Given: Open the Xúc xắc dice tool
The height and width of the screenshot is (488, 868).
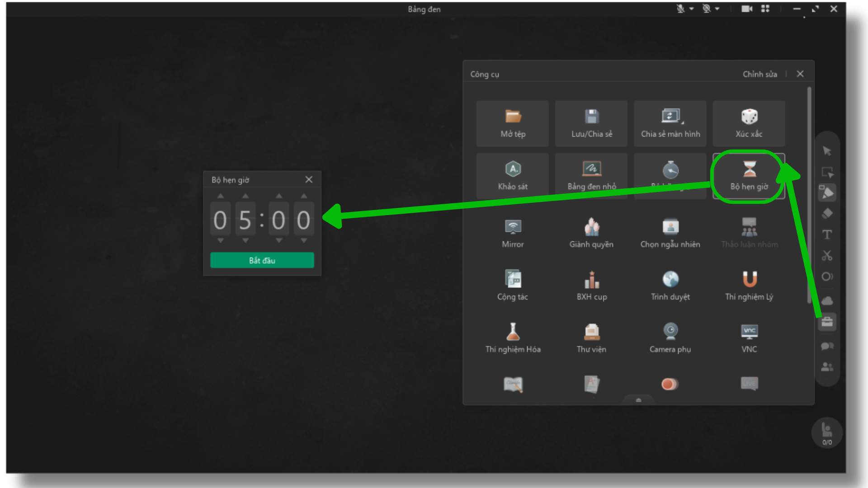Looking at the screenshot, I should click(749, 123).
